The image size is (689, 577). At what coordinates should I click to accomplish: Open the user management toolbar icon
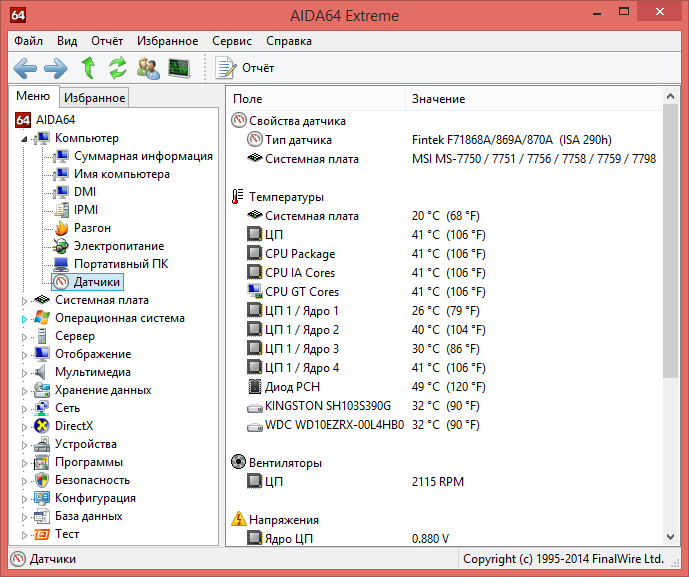point(148,68)
